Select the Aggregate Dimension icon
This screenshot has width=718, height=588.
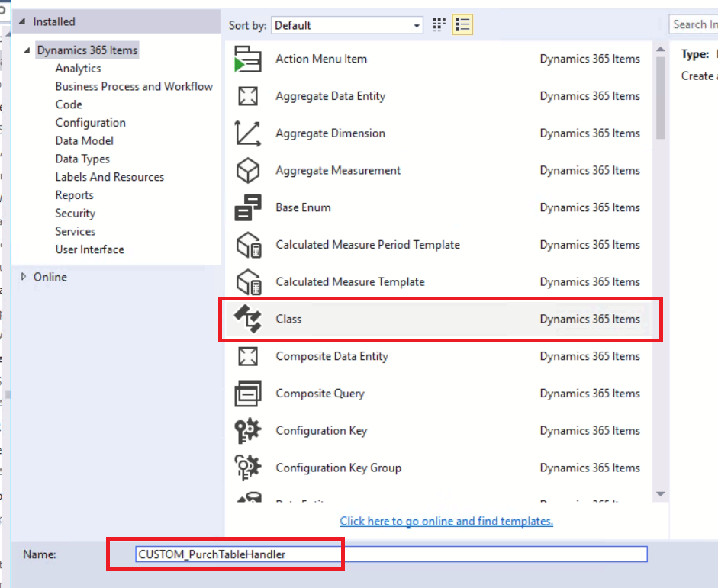(x=248, y=133)
